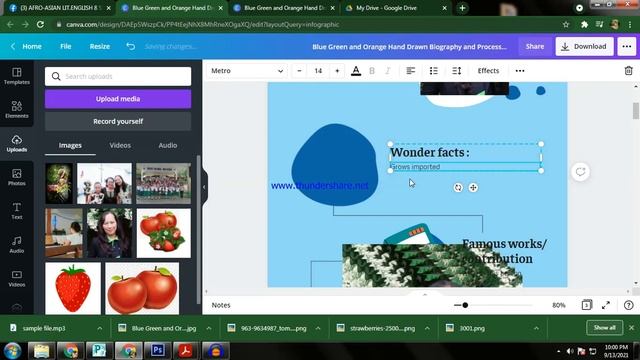Switch to the My Drive - Google Drive tab
The image size is (640, 360).
click(x=396, y=8)
